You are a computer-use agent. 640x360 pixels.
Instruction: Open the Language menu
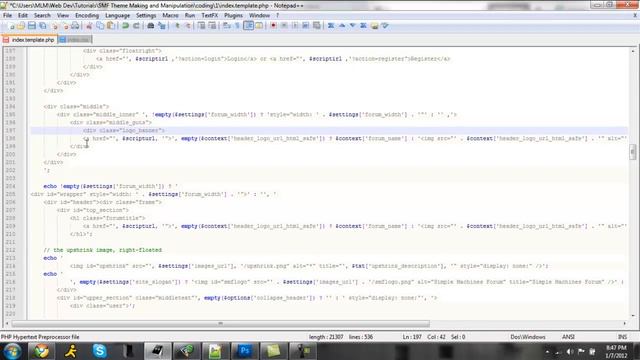click(x=117, y=16)
